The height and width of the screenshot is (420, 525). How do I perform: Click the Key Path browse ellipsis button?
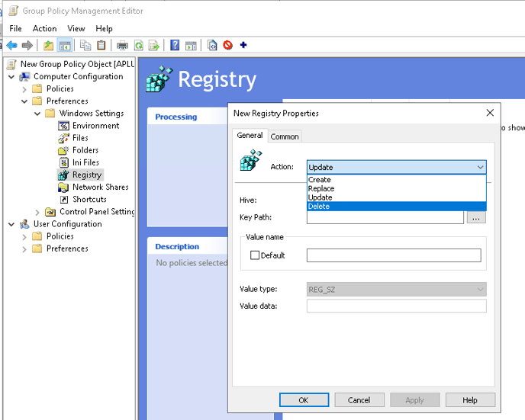tap(476, 218)
